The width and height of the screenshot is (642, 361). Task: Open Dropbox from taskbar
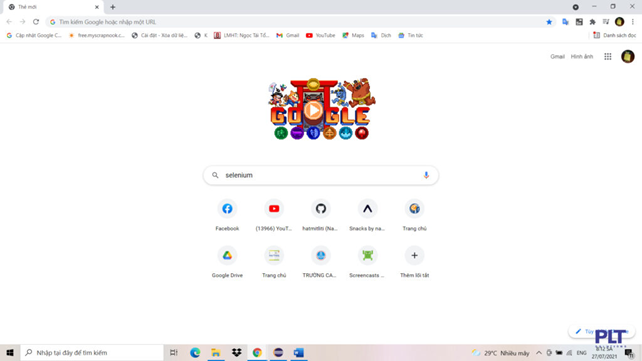[x=237, y=352]
